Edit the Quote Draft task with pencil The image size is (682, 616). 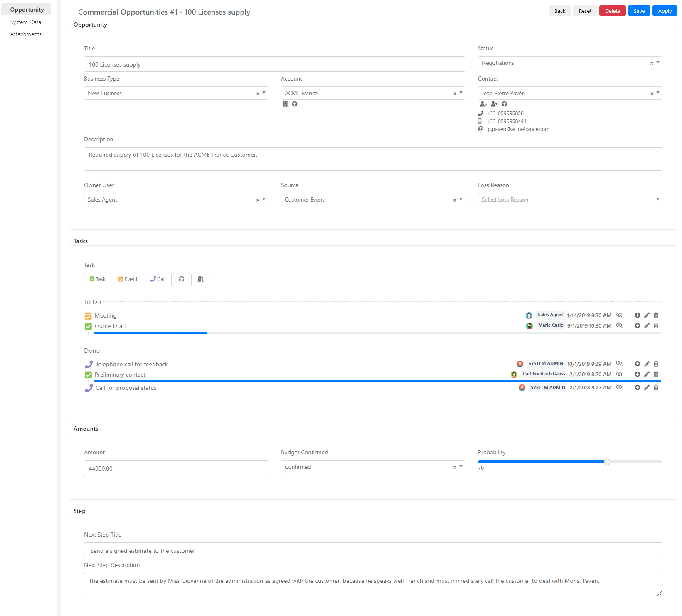pos(647,325)
